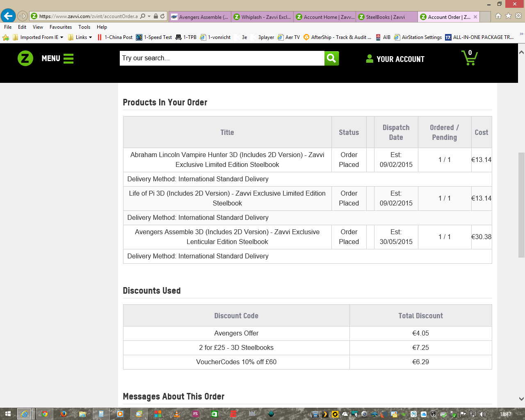The height and width of the screenshot is (420, 525).
Task: Click the Life of Pi 3D title
Action: point(227,198)
